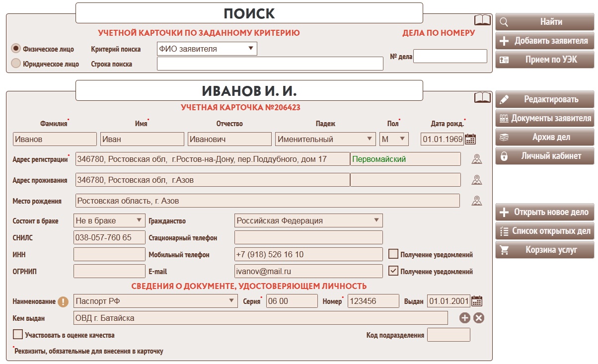This screenshot has width=598, height=364.
Task: Open the Архив дел section
Action: tap(544, 137)
